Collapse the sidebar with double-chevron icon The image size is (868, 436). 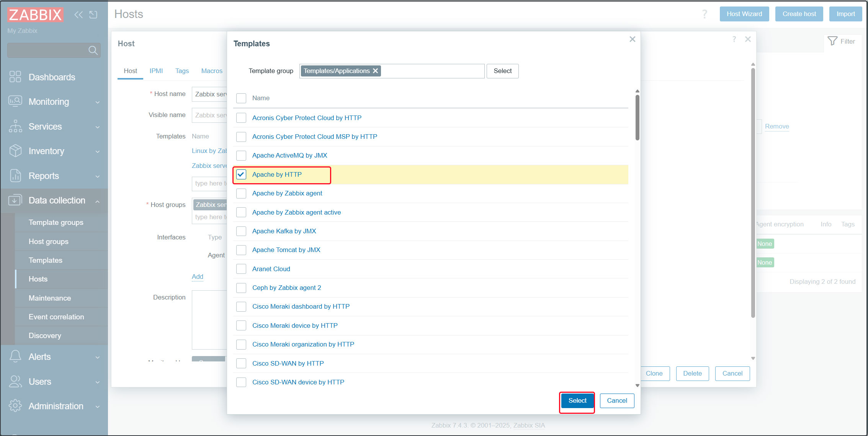click(x=78, y=15)
